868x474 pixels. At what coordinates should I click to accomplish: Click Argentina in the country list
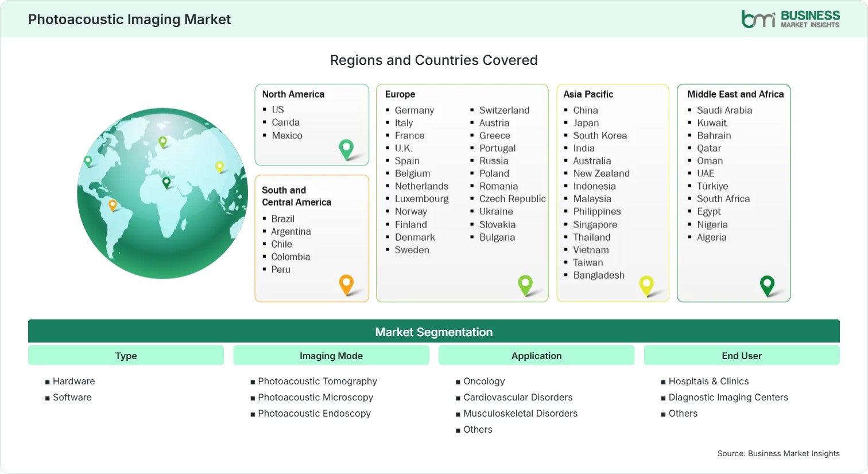(291, 232)
